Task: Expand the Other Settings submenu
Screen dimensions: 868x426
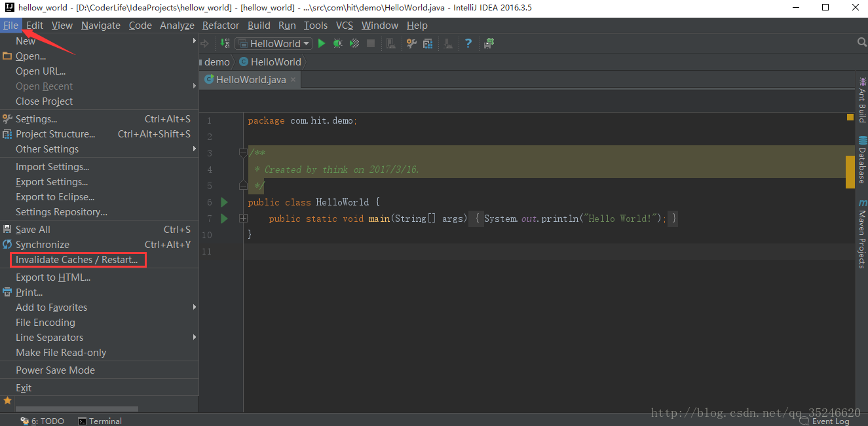Action: tap(99, 149)
